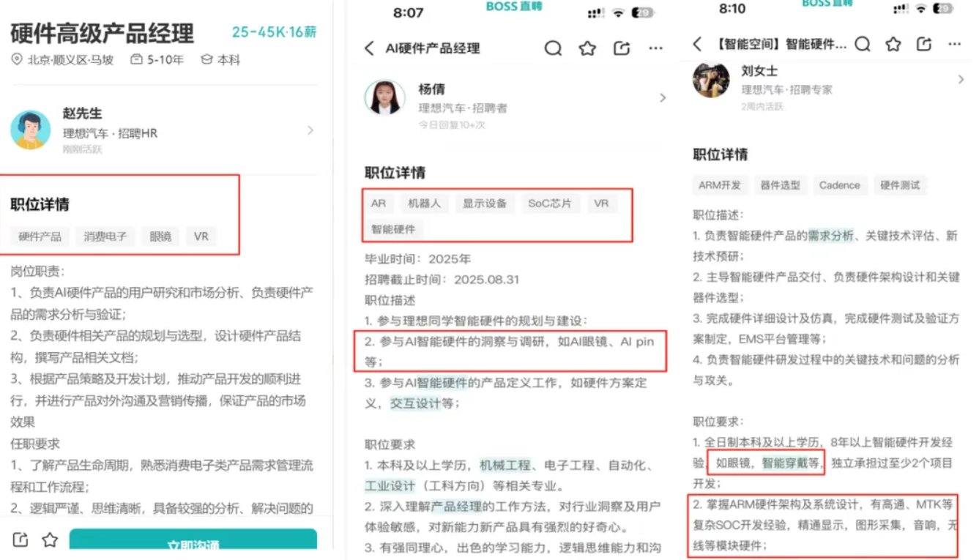Select the 硬件产品 tag
The width and height of the screenshot is (979, 560).
[40, 236]
